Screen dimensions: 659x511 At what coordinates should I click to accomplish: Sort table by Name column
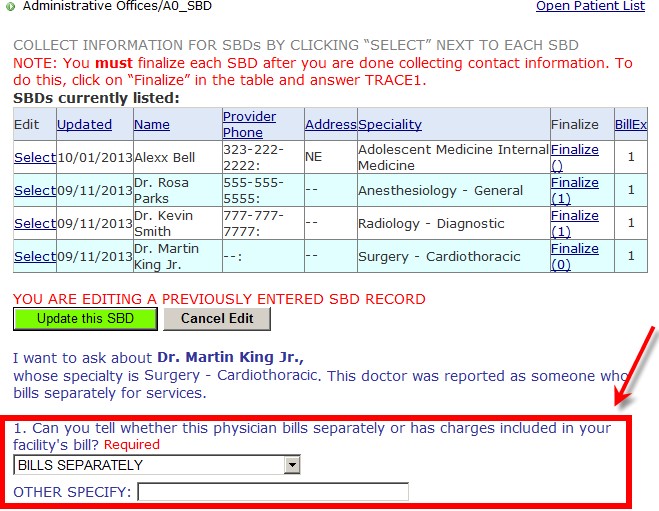coord(152,125)
